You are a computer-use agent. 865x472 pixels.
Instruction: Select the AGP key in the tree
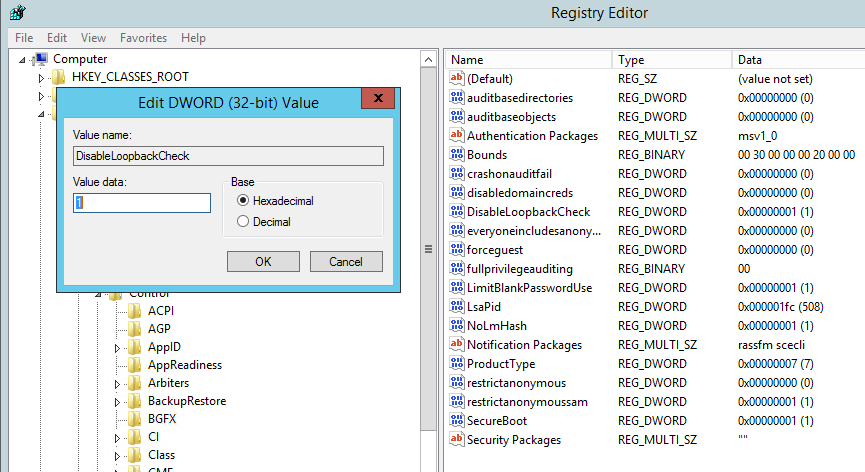click(159, 329)
